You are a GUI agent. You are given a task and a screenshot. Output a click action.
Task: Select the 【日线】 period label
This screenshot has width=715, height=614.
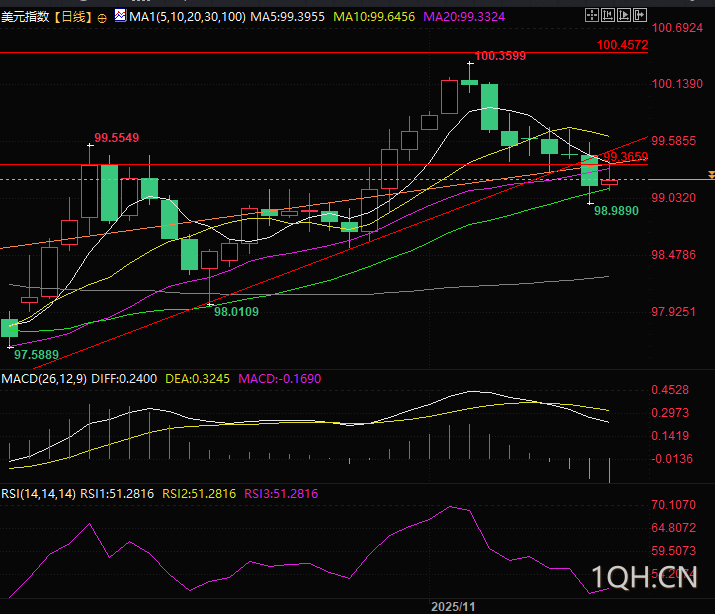click(73, 17)
